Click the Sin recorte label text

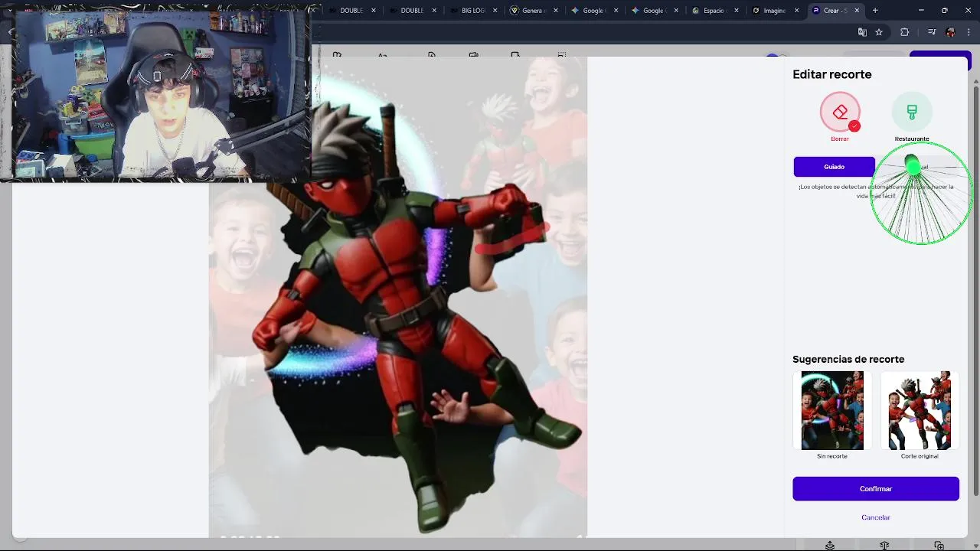pyautogui.click(x=832, y=456)
